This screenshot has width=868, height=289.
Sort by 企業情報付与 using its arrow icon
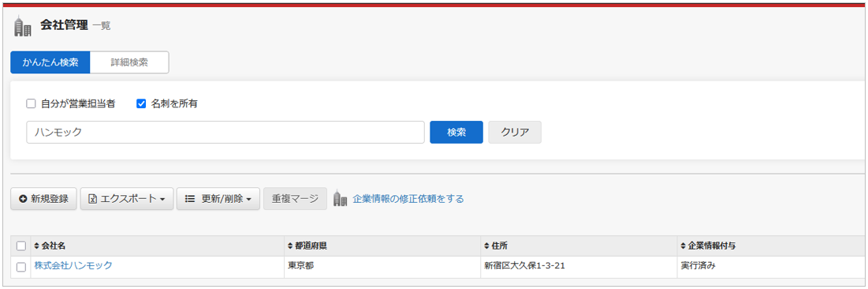coord(683,246)
